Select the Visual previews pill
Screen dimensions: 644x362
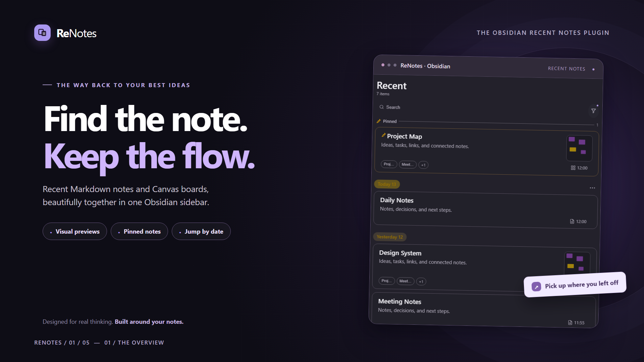(x=75, y=231)
